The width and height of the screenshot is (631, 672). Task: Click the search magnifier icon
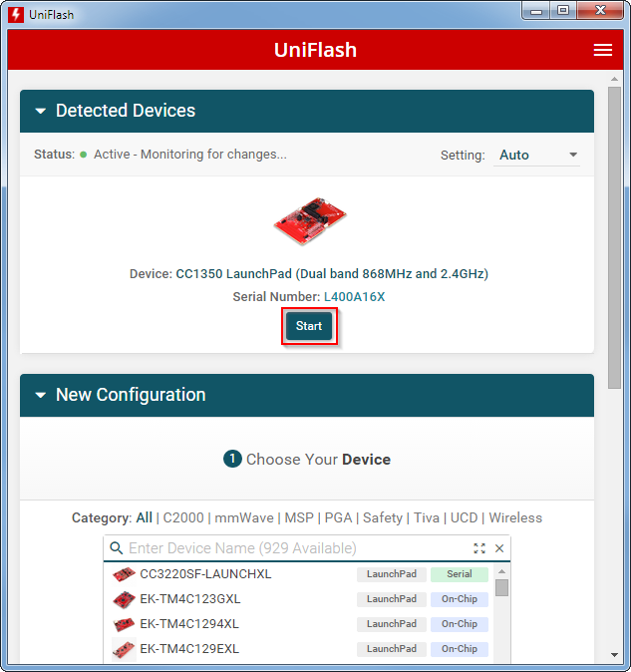coord(116,547)
